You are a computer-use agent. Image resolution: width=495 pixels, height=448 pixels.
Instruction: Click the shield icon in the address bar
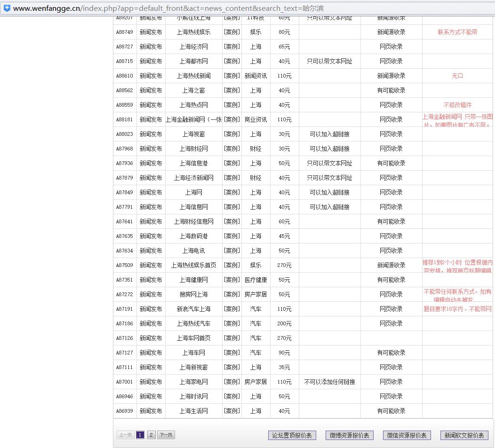pos(7,8)
